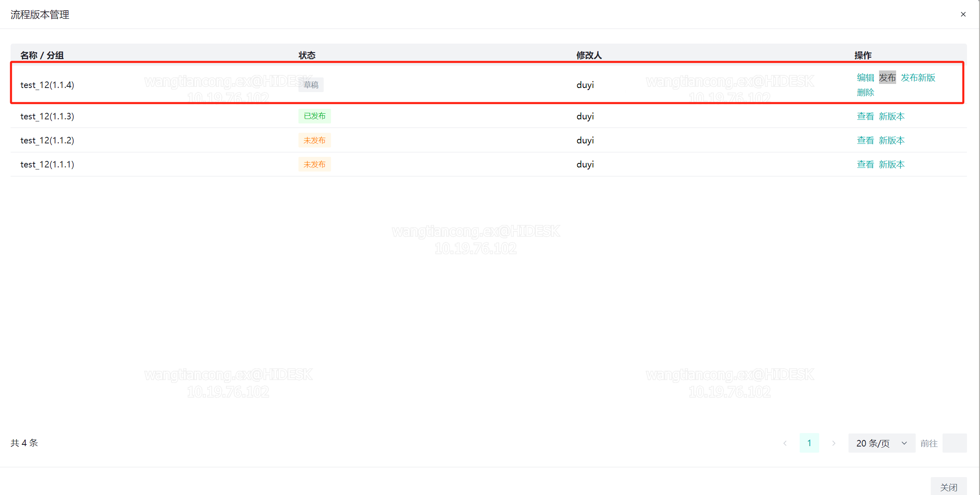This screenshot has width=980, height=495.
Task: Click 新版本 for test_12(1.1.2)
Action: coord(892,140)
